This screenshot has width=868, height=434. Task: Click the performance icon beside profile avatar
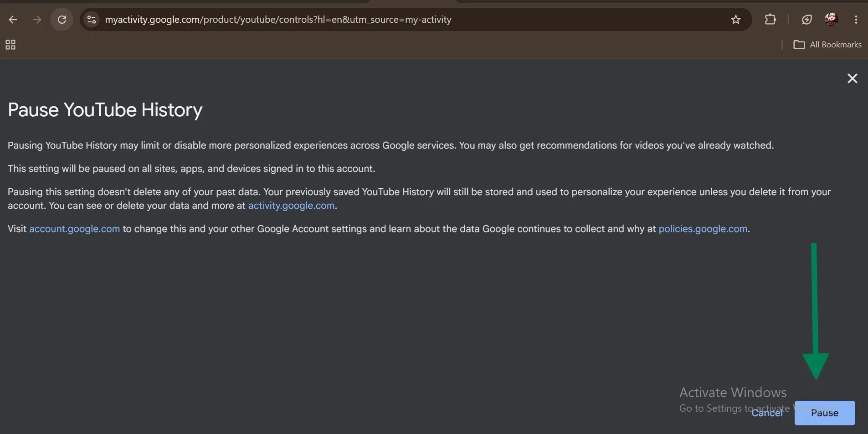807,20
